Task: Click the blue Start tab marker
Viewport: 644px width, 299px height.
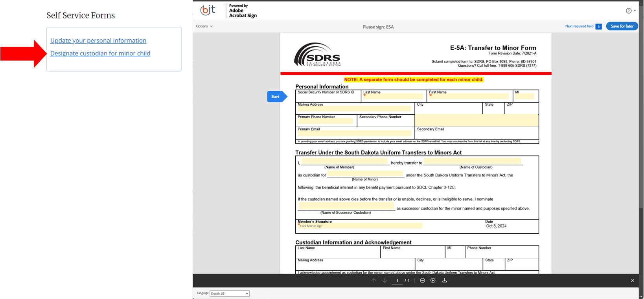Action: (277, 97)
